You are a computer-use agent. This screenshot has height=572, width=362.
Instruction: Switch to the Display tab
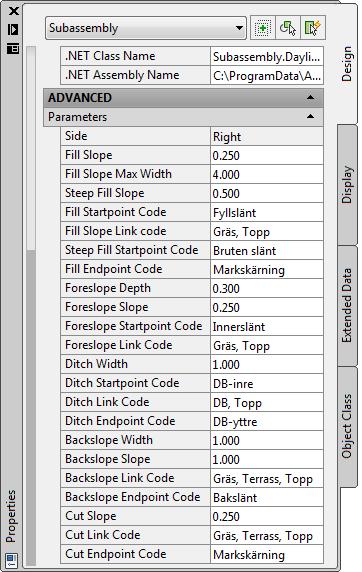[347, 185]
